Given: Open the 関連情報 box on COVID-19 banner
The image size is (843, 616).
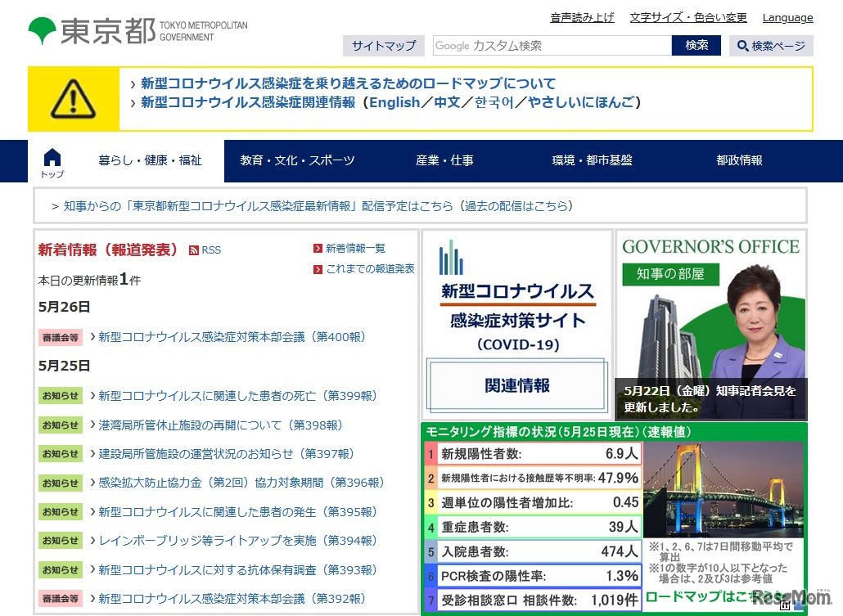Looking at the screenshot, I should [516, 385].
